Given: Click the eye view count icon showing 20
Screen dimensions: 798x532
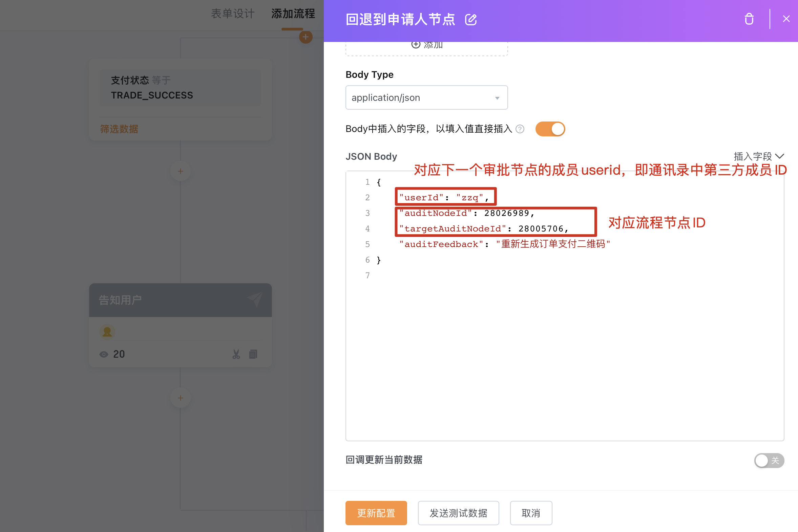Looking at the screenshot, I should click(104, 355).
